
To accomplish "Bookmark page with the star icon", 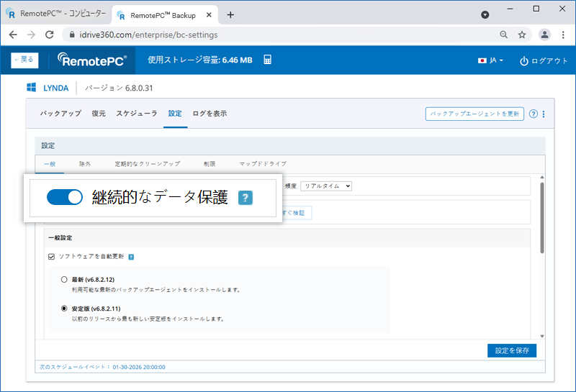I will 522,35.
